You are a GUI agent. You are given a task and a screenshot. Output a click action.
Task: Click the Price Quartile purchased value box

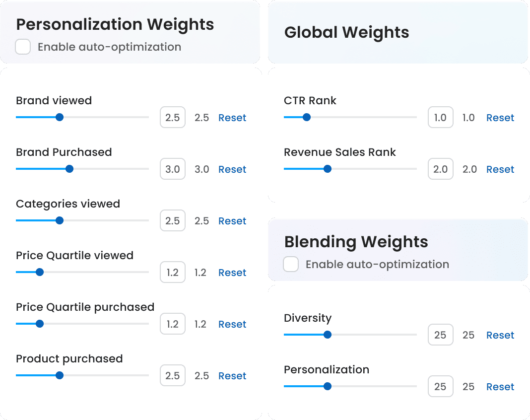point(173,324)
